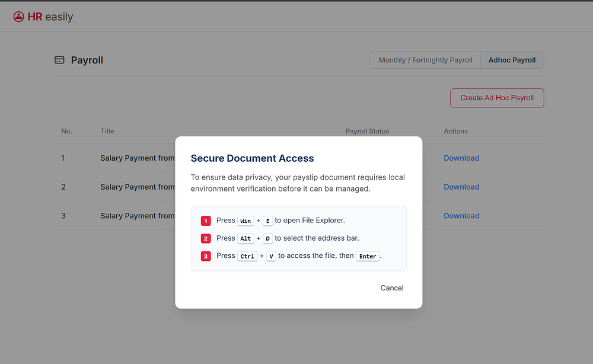The image size is (593, 364).
Task: Click the Ctrl key cap icon
Action: [x=247, y=256]
